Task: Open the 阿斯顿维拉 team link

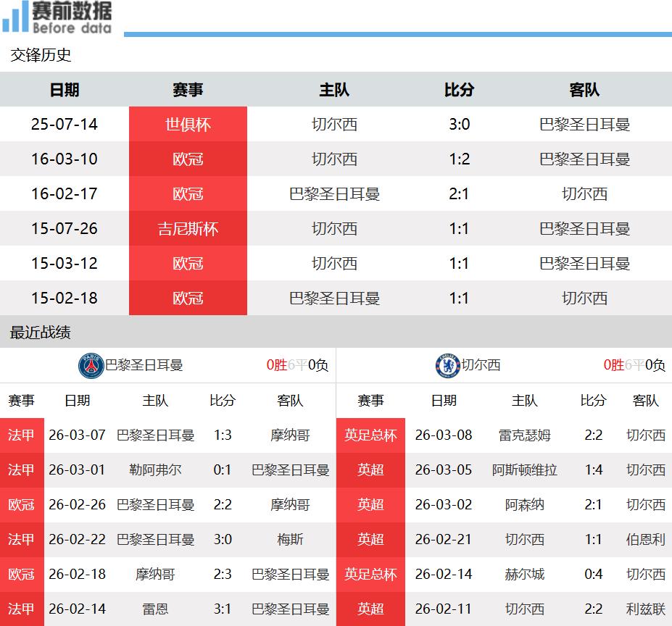Action: click(524, 470)
